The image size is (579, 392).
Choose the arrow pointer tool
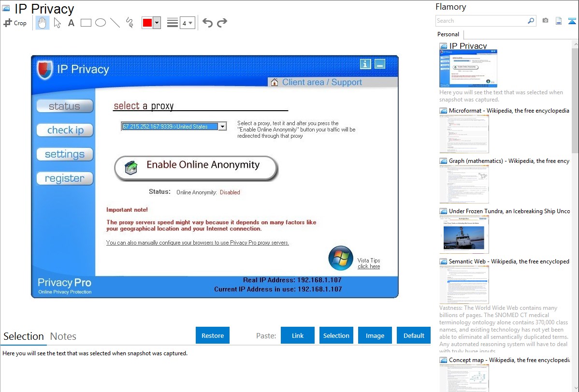click(x=57, y=23)
